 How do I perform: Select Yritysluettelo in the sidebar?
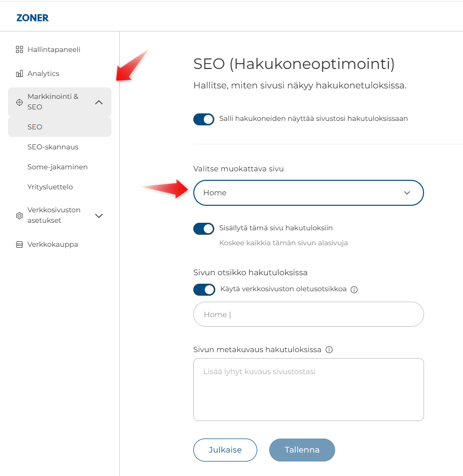50,187
